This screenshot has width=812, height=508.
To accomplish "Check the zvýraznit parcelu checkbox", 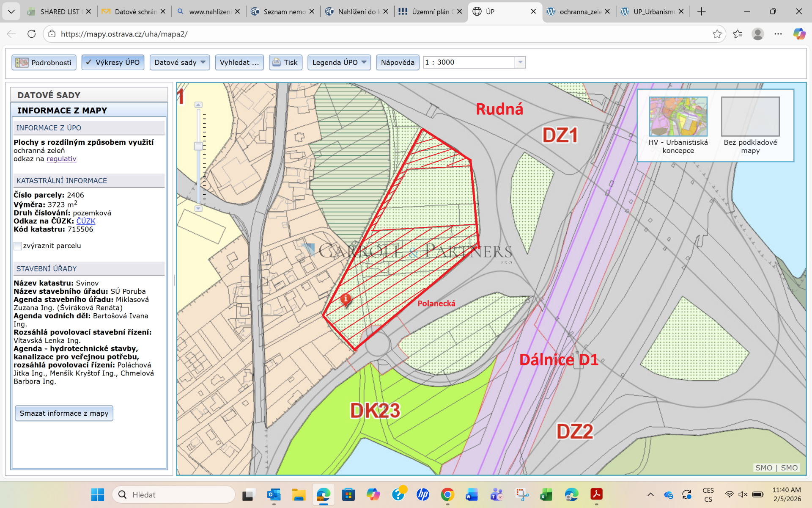I will pyautogui.click(x=18, y=246).
